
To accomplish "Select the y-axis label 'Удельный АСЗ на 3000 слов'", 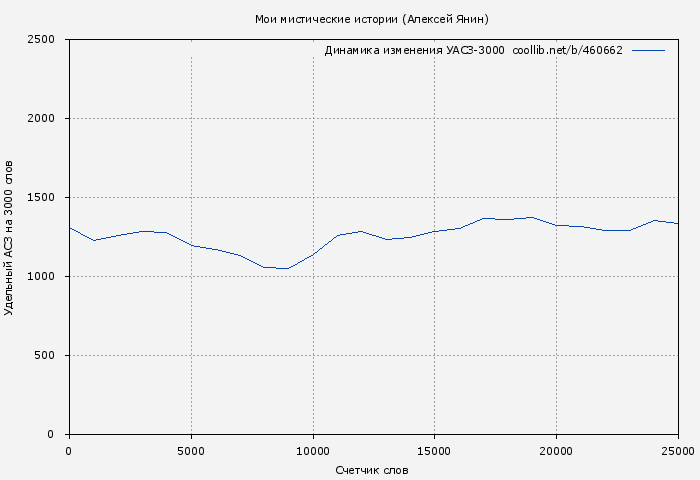I will pyautogui.click(x=9, y=237).
